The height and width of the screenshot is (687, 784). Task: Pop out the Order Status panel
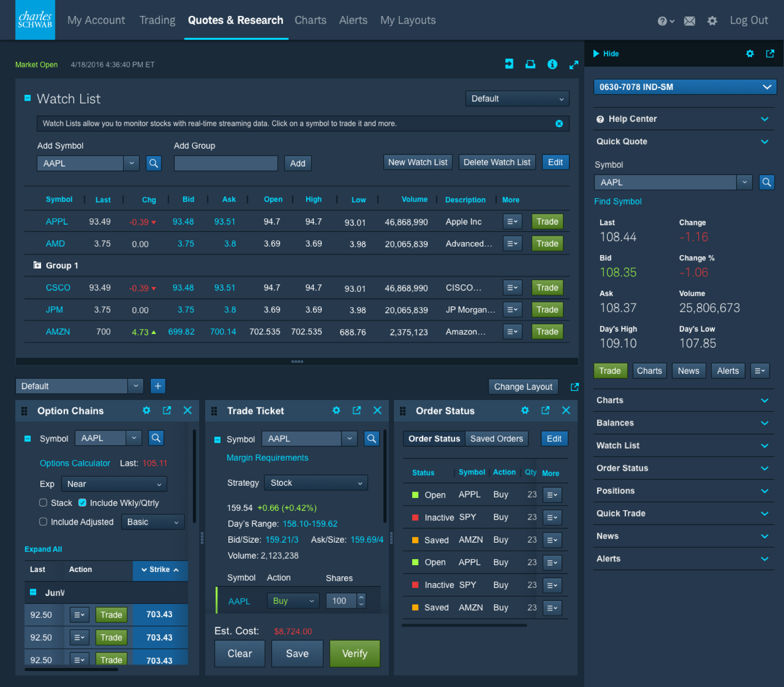tap(545, 410)
